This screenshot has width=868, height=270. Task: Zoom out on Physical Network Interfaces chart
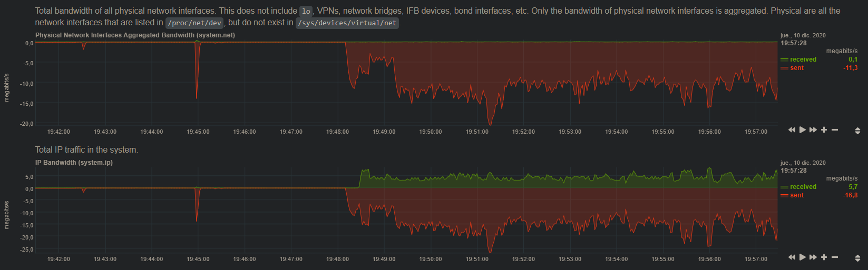(x=835, y=130)
